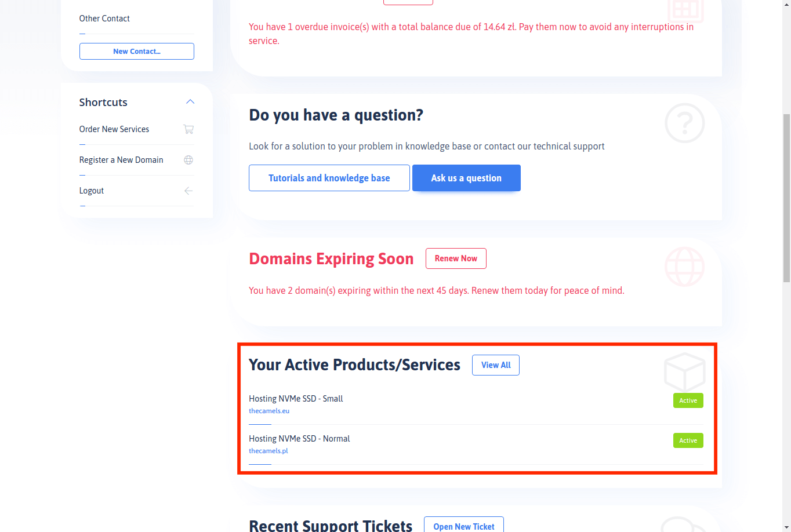Click the vertical page scrollbar
The image size is (791, 532).
coord(786,198)
